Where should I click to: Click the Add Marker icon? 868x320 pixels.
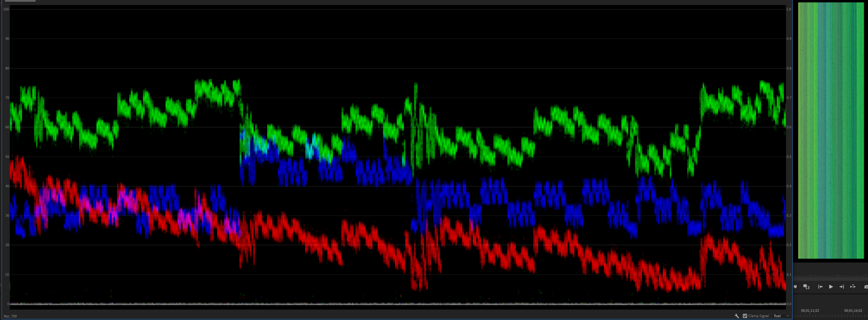tap(795, 287)
